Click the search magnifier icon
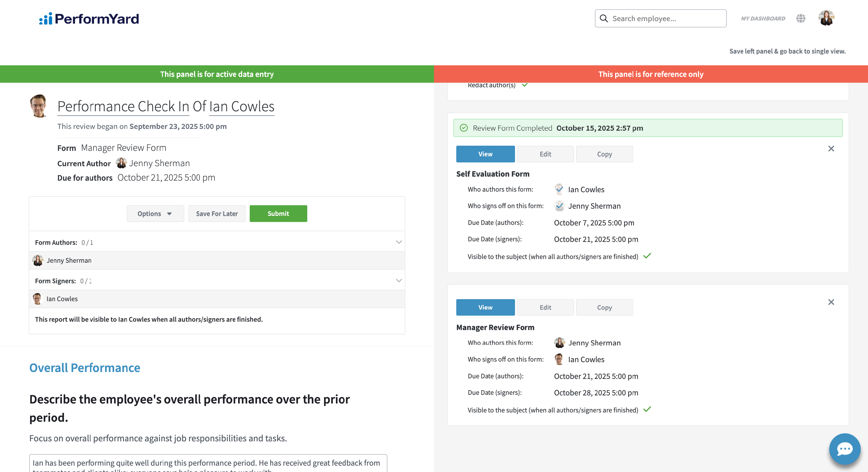The image size is (868, 472). (604, 18)
